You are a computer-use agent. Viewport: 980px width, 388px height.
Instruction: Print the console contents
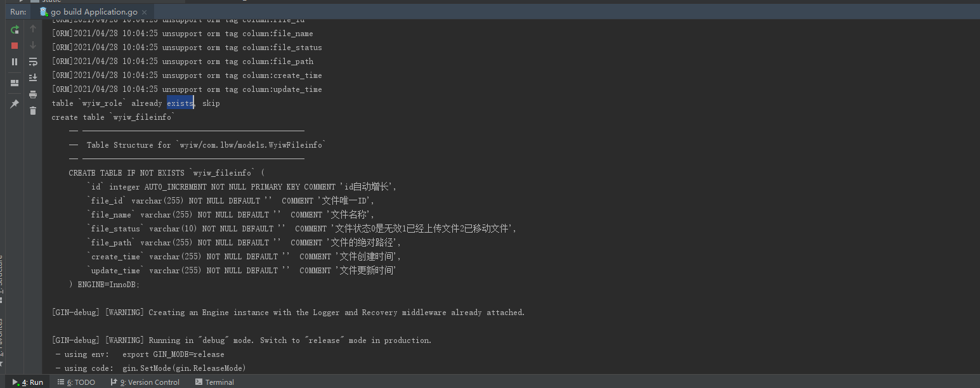point(33,94)
